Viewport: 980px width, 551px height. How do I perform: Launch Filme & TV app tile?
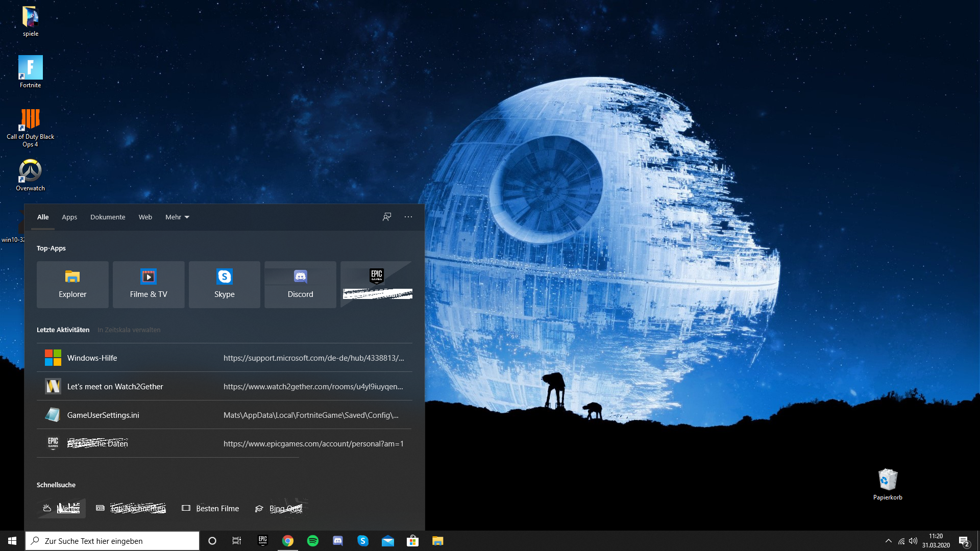149,284
